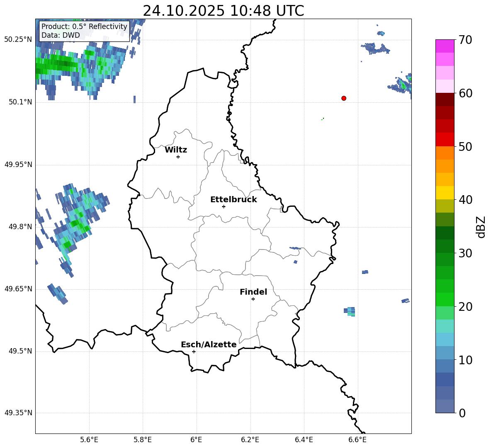
Task: Click the 0 tick label on colorbar
Action: pyautogui.click(x=462, y=413)
